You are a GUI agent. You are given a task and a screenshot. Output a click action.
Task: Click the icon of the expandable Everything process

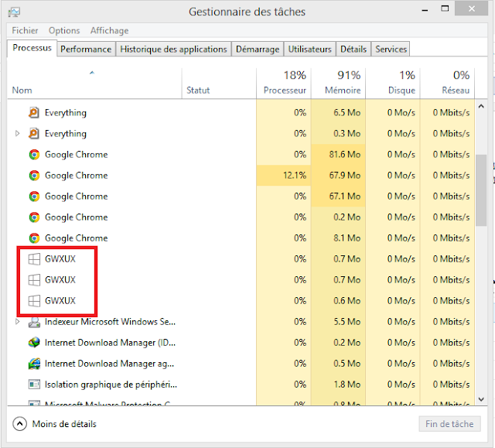tap(34, 134)
